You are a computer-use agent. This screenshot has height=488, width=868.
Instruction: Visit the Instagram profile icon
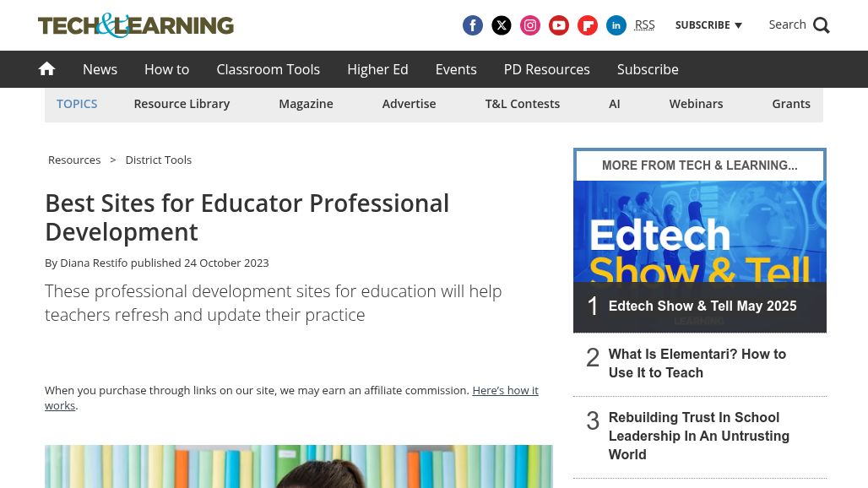(530, 25)
